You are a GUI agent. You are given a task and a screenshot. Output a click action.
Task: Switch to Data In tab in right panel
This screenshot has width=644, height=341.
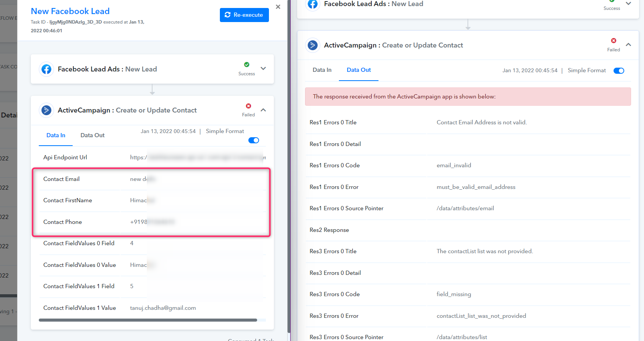322,70
